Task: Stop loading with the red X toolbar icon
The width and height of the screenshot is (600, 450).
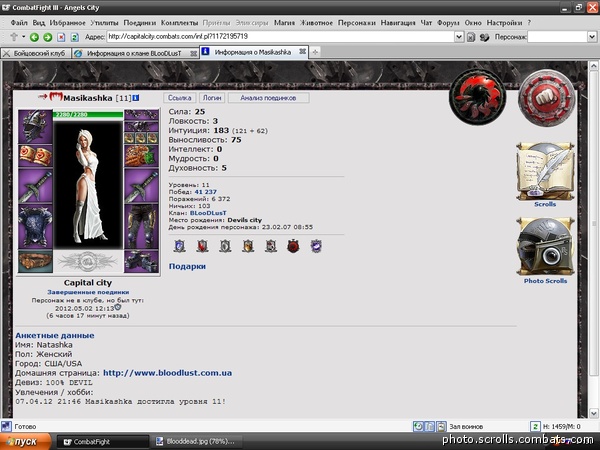Action: [61, 37]
